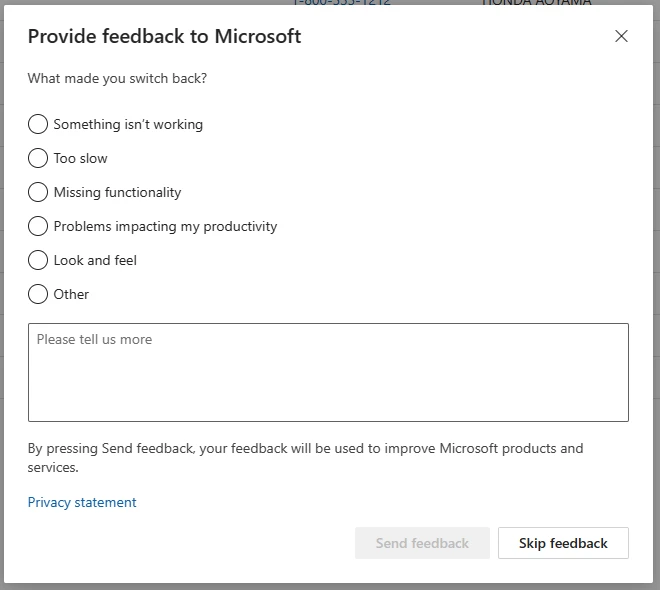The height and width of the screenshot is (590, 660).
Task: Click the "What made you switch back?" question
Action: (117, 78)
